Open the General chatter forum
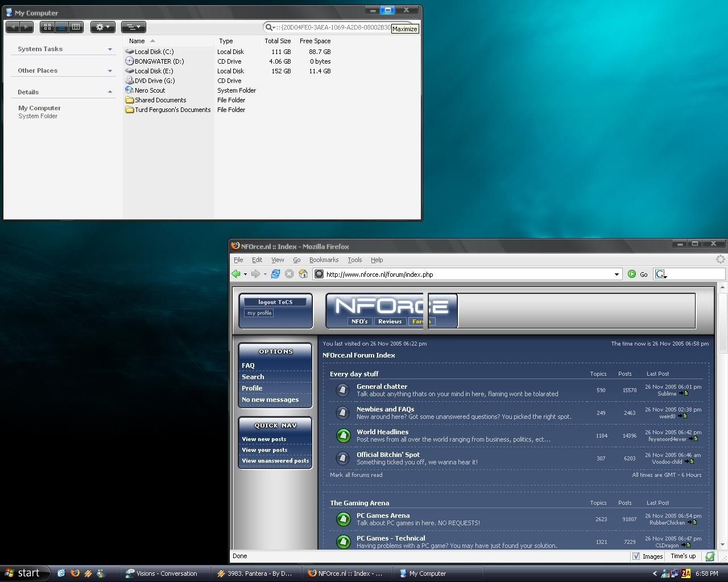728x582 pixels. point(382,386)
